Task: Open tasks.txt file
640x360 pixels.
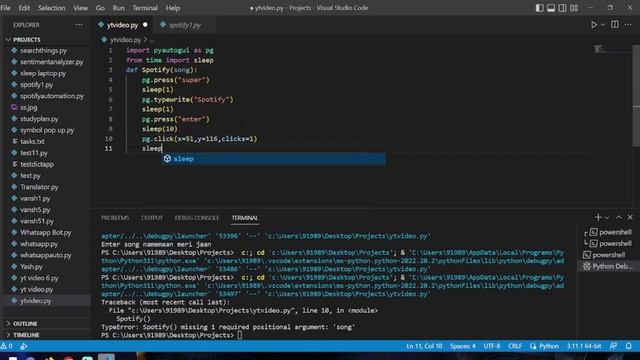Action: [32, 142]
